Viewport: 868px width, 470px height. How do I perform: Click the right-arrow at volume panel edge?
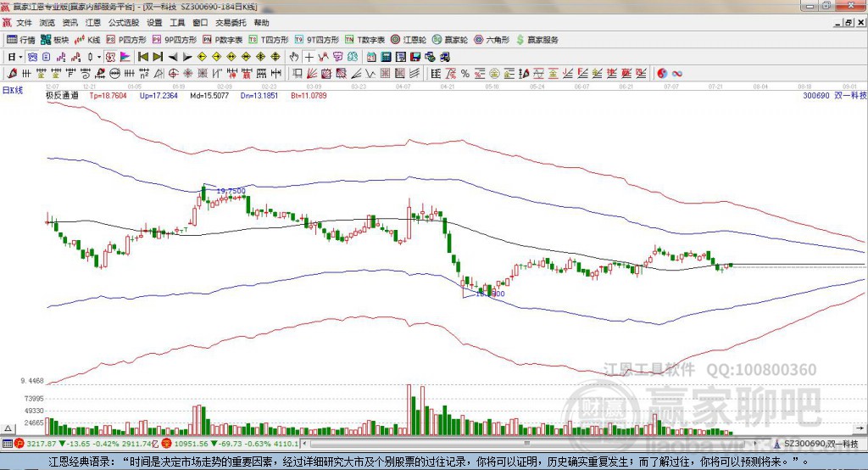[860, 428]
